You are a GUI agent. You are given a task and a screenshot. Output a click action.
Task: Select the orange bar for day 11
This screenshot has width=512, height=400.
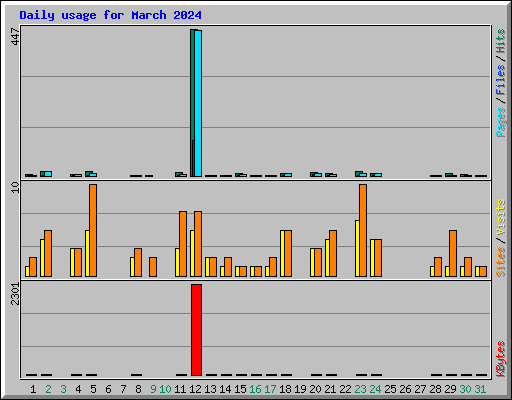pyautogui.click(x=183, y=244)
